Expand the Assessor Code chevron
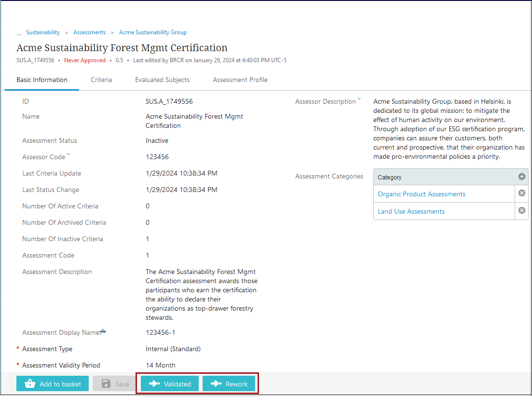The height and width of the screenshot is (396, 532). point(68,155)
